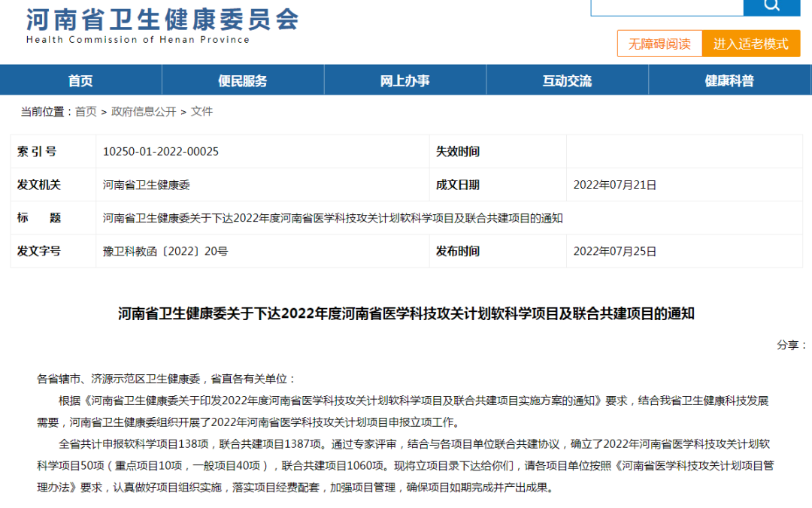The height and width of the screenshot is (508, 812).
Task: Click 发布时间 value 2022年07月25日
Action: [x=615, y=251]
